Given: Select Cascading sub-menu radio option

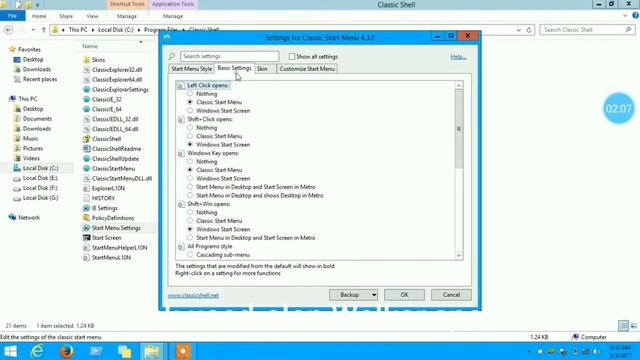Looking at the screenshot, I should 190,254.
